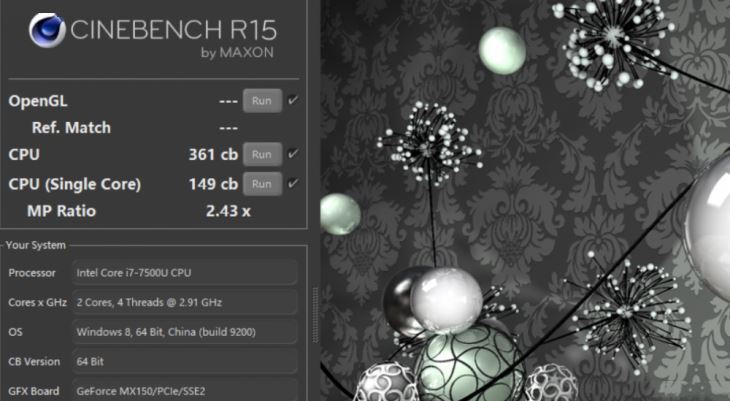Image resolution: width=730 pixels, height=401 pixels.
Task: Click the GFX Board field showing GeForce MX150
Action: (x=185, y=391)
